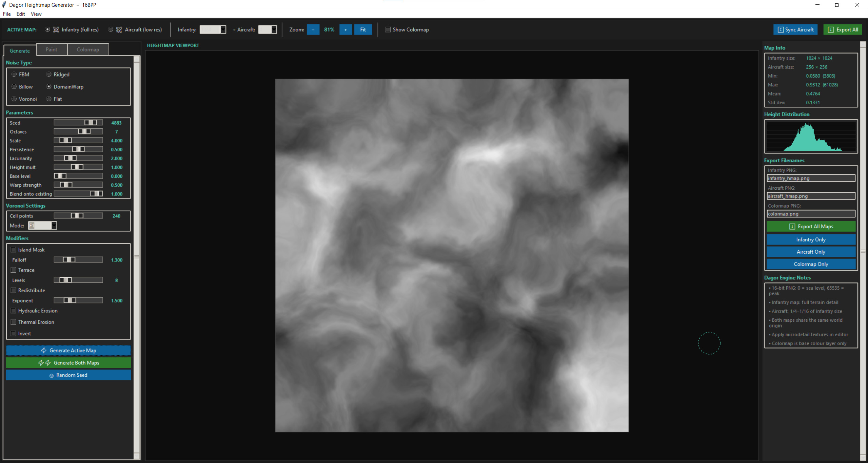Image resolution: width=868 pixels, height=463 pixels.
Task: Open the Aircraft size dropdown
Action: [274, 30]
